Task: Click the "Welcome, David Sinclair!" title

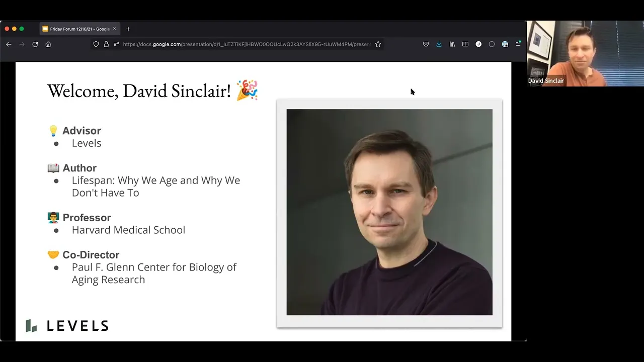Action: tap(139, 91)
